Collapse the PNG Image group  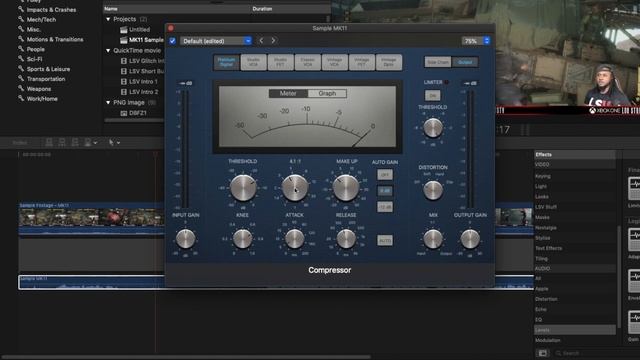(108, 102)
